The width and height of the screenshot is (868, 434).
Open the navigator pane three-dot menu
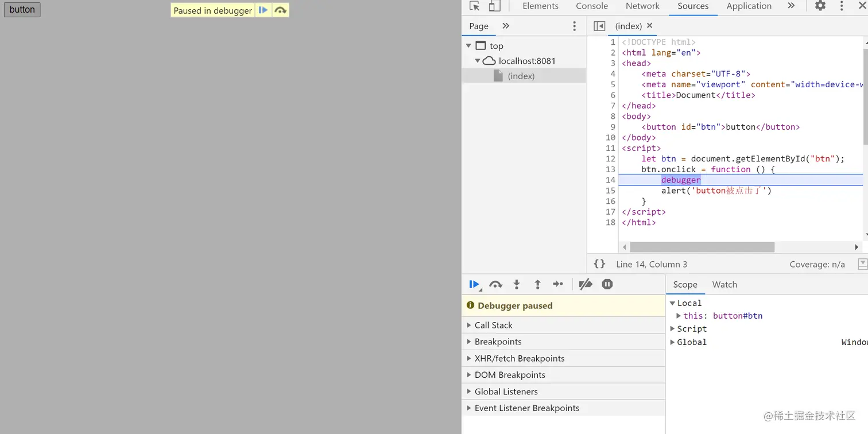point(574,26)
